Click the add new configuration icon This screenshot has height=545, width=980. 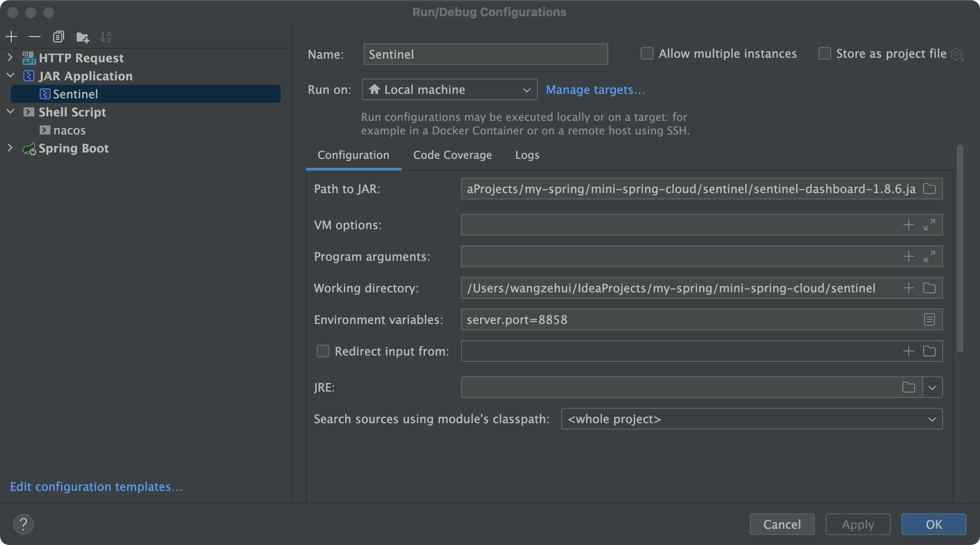pos(12,36)
